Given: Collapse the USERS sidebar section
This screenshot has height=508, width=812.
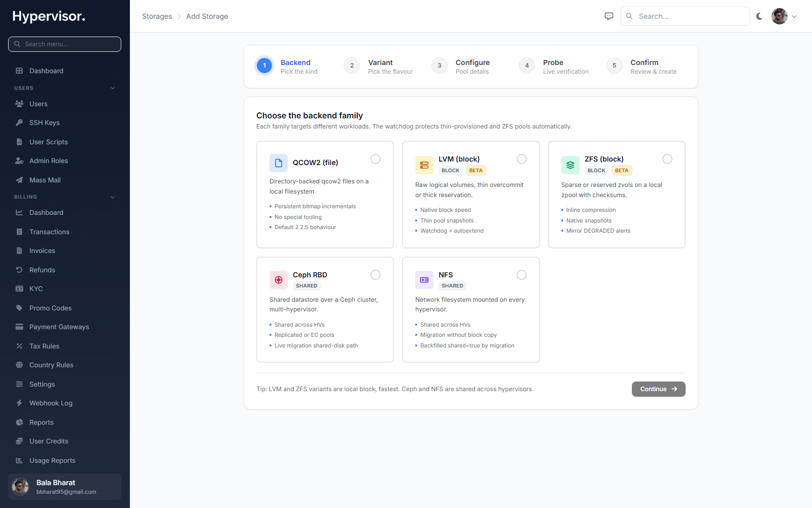Looking at the screenshot, I should click(113, 88).
